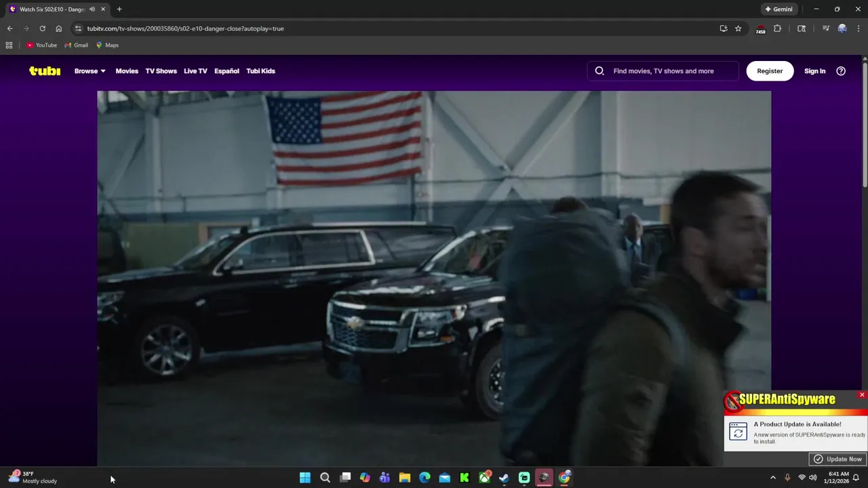Switch to Español content
The width and height of the screenshot is (868, 488).
(x=226, y=71)
